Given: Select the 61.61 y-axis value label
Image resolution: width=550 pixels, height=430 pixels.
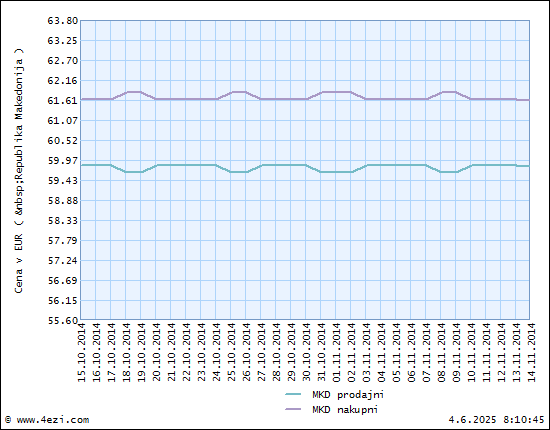Looking at the screenshot, I should [x=62, y=101].
